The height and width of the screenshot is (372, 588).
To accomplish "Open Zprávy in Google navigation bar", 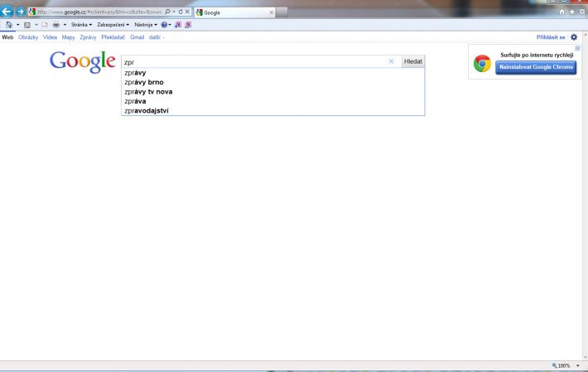I will click(88, 37).
